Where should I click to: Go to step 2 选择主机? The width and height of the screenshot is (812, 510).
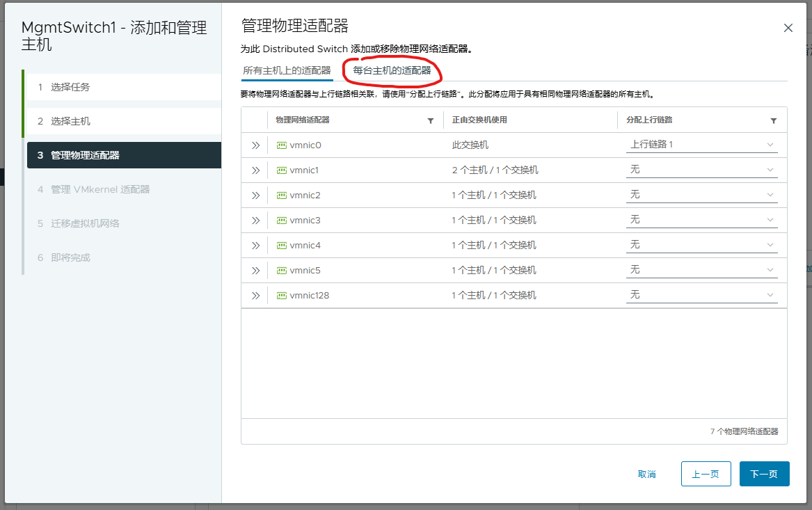pos(124,121)
